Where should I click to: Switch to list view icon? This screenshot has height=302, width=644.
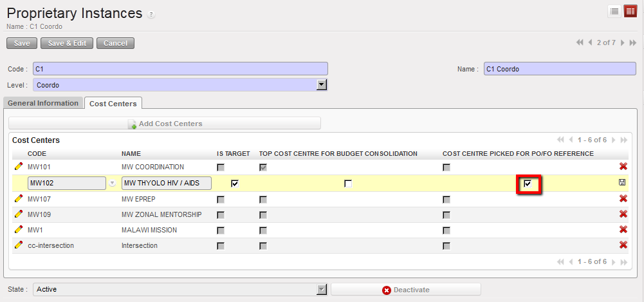tap(614, 11)
